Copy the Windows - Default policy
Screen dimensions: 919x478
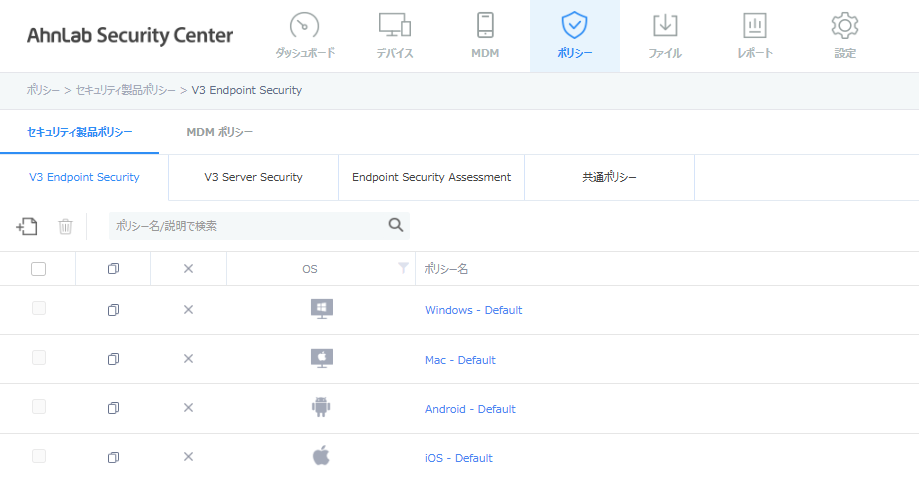[113, 310]
